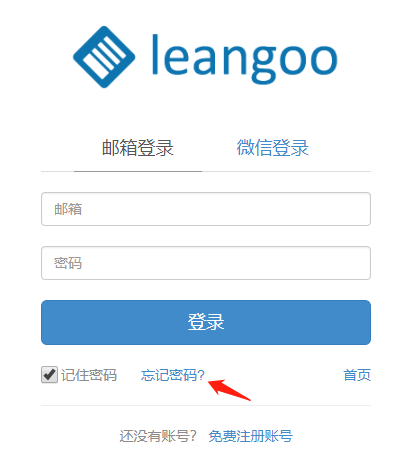Focus the 邮箱 input field
The height and width of the screenshot is (451, 419).
coord(206,209)
